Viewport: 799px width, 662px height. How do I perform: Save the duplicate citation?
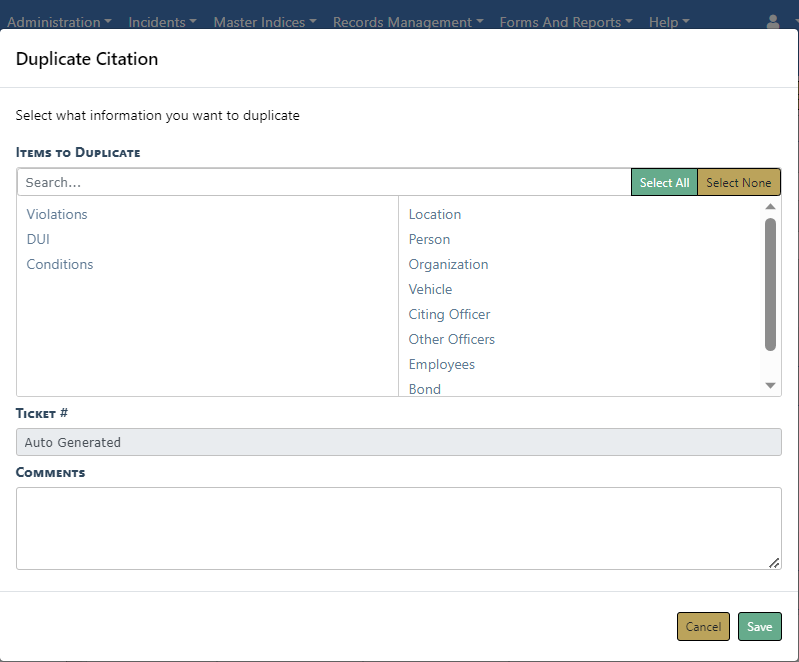[x=759, y=627]
